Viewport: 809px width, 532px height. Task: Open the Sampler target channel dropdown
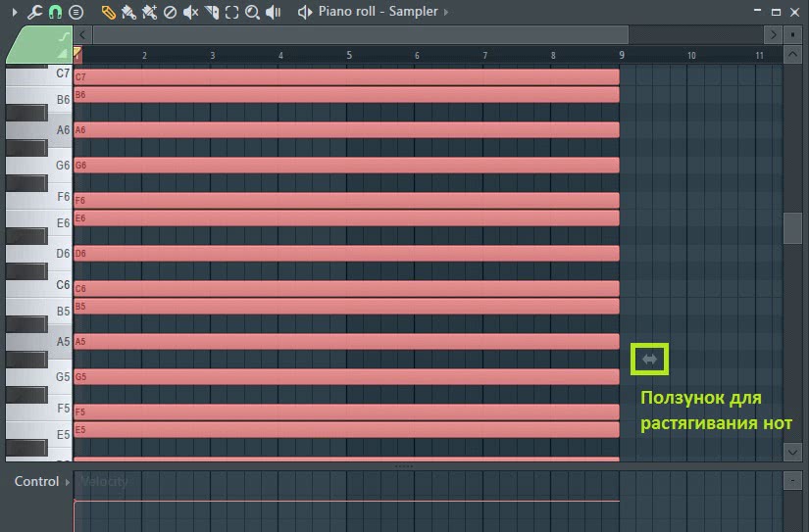coord(447,12)
